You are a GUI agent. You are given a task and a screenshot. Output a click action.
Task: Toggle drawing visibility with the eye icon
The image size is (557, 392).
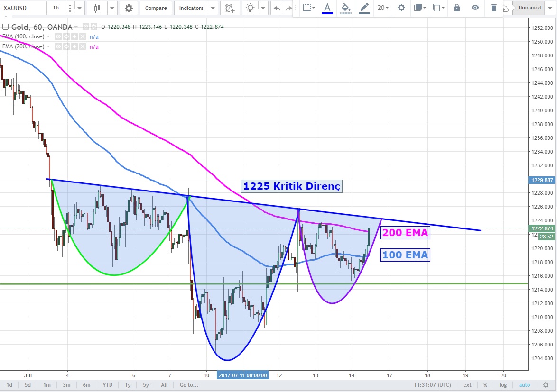pos(475,8)
